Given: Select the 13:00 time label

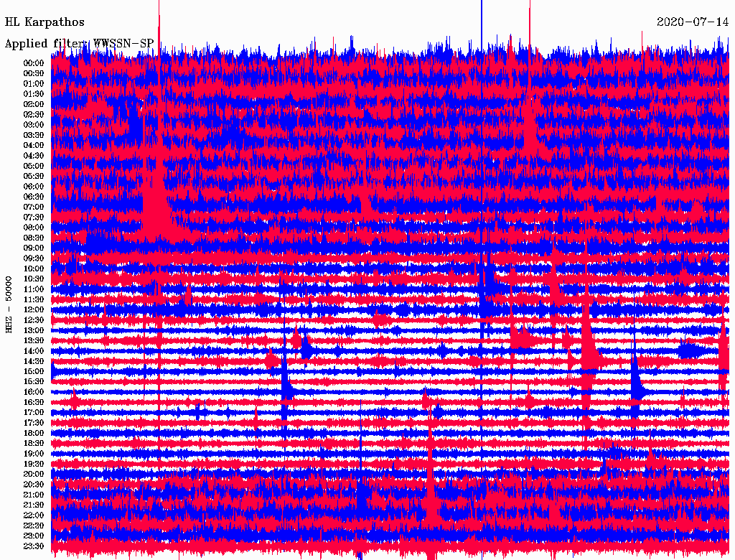Looking at the screenshot, I should click(34, 331).
